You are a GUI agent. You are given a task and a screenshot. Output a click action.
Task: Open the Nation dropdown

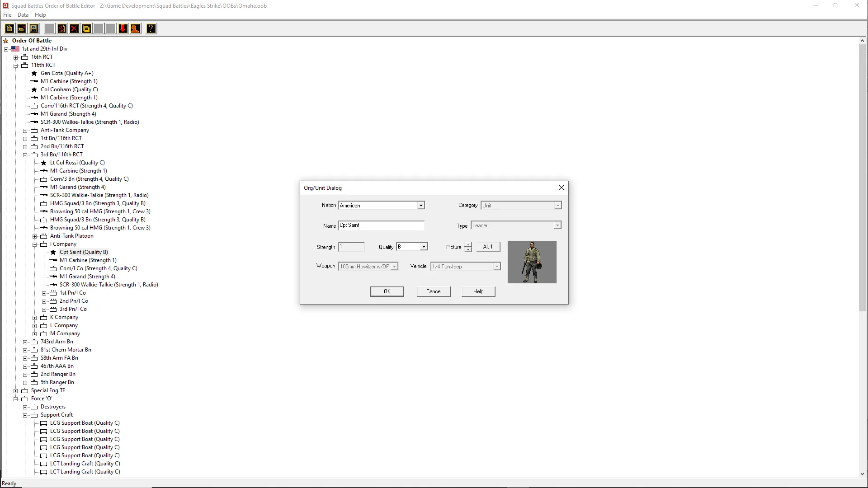(420, 206)
